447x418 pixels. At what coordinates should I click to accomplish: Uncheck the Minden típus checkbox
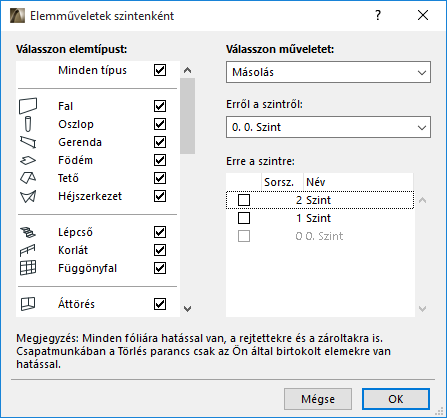(x=160, y=70)
